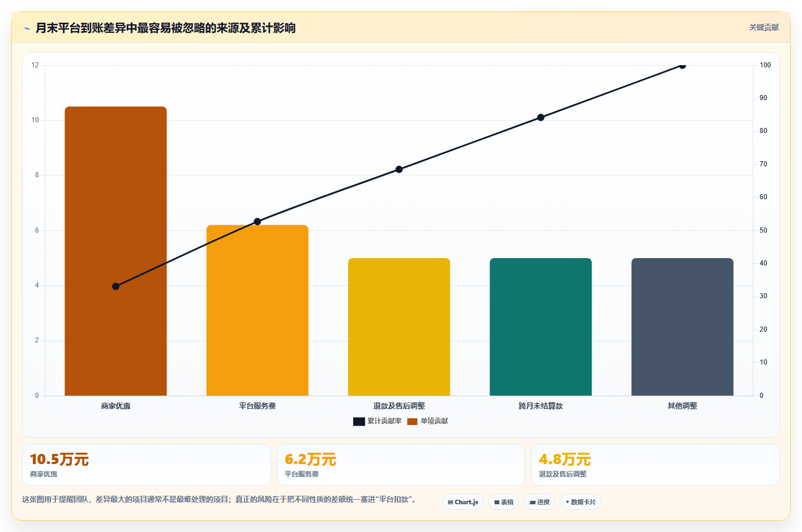Click the left axis tick value 10
The height and width of the screenshot is (532, 802).
tap(35, 120)
